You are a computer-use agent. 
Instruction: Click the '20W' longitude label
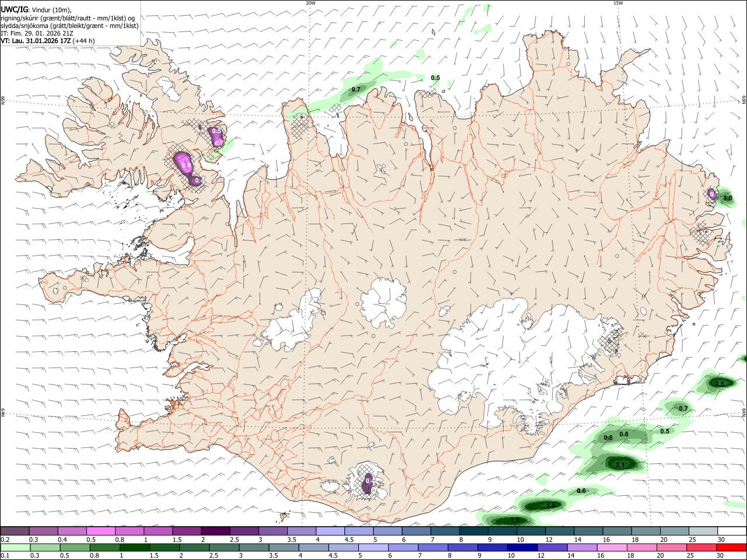[311, 3]
